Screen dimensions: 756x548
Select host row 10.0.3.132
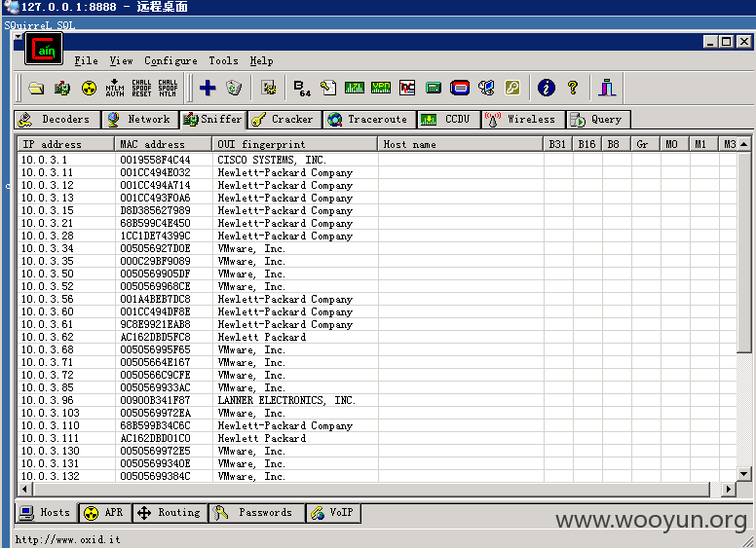(x=377, y=476)
